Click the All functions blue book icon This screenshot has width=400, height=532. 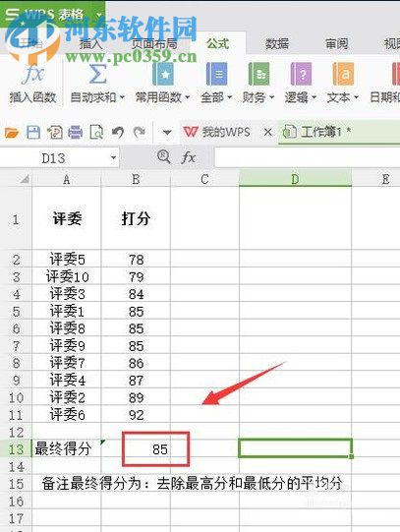click(x=216, y=74)
